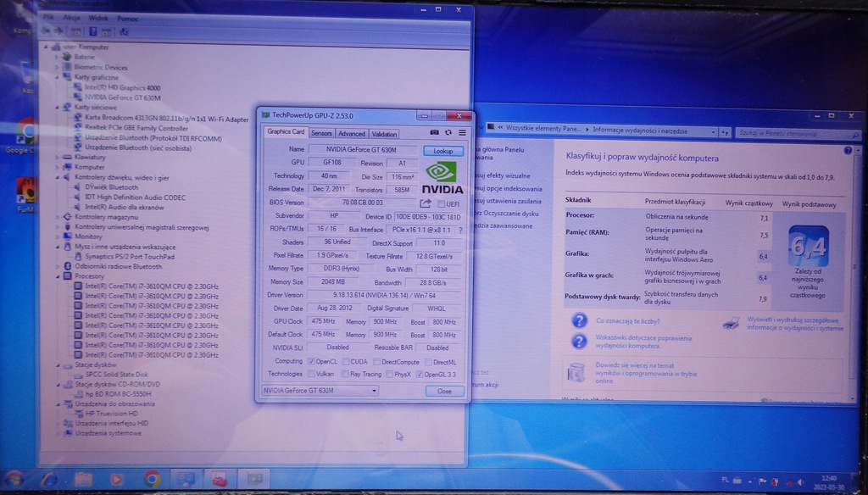Viewport: 868px width, 495px height.
Task: Click the Back arrow in Device Manager toolbar
Action: [46, 31]
